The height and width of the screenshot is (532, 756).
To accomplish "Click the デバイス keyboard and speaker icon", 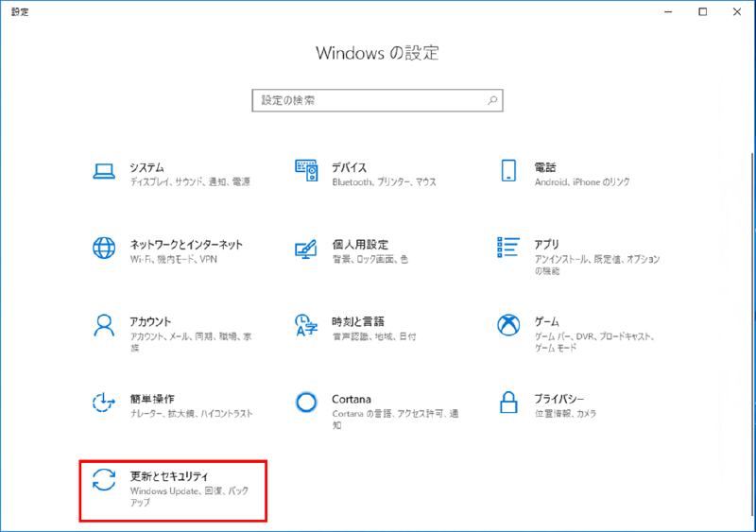I will point(306,170).
